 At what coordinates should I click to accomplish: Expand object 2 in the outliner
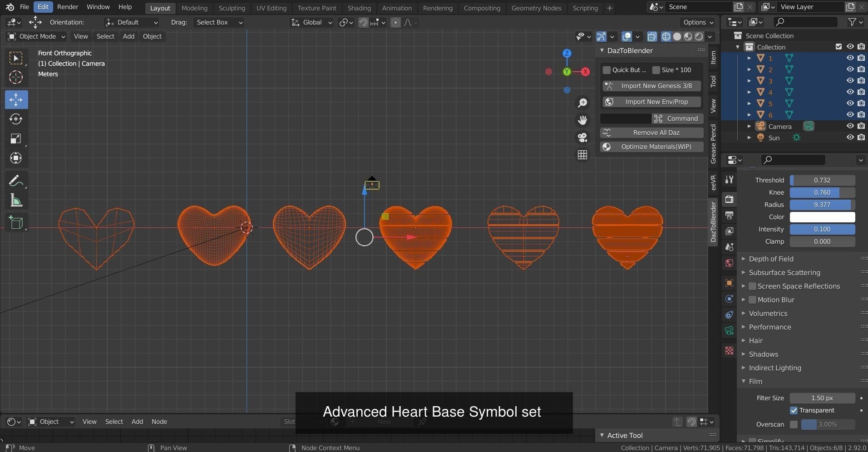(749, 69)
